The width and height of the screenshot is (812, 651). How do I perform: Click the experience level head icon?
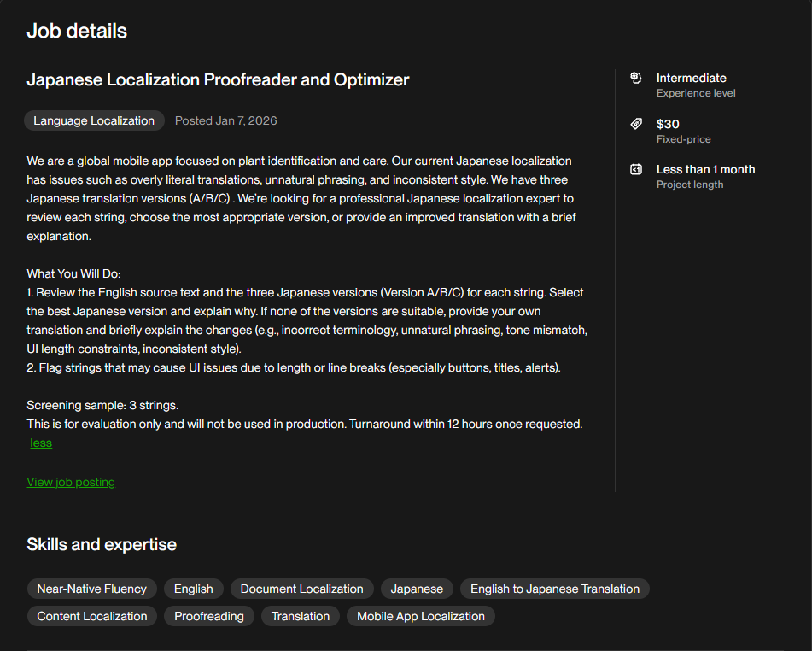[635, 78]
